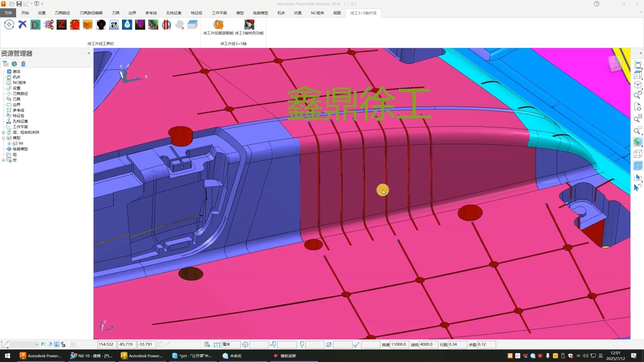The image size is (644, 362).
Task: Collapse the 模型 tree node
Action: [x=3, y=138]
